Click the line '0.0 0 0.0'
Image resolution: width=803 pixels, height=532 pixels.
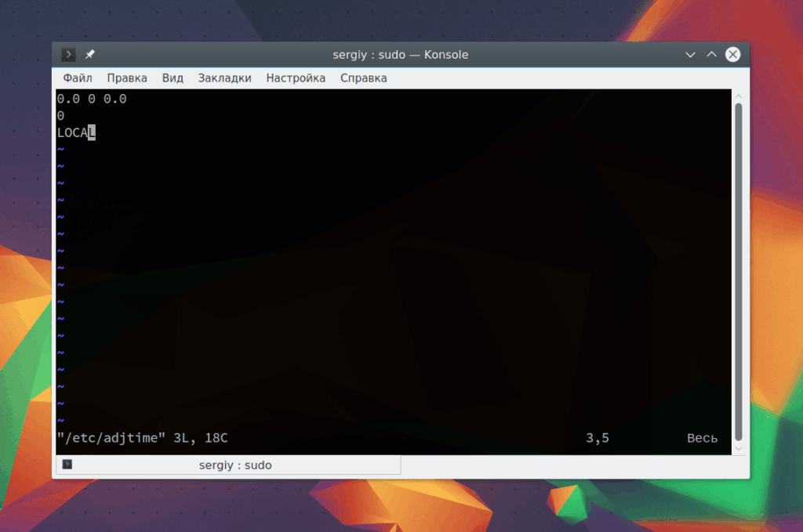(x=92, y=99)
